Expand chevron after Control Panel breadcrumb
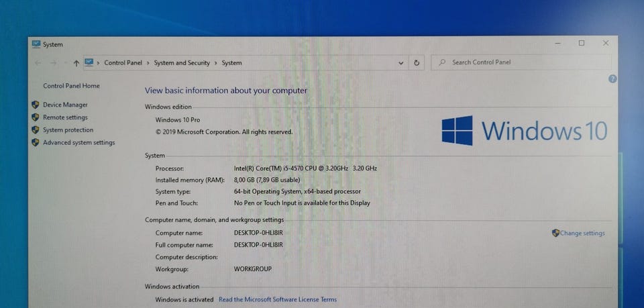Viewport: 644px width, 308px height. (148, 63)
